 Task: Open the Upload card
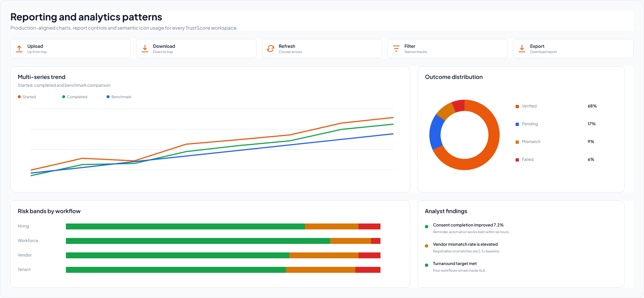pyautogui.click(x=71, y=49)
